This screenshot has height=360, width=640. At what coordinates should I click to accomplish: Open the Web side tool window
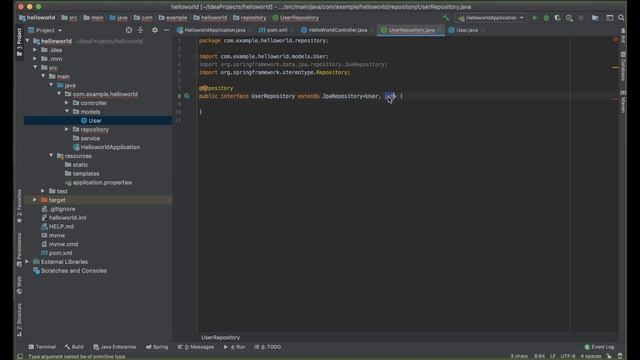tap(19, 285)
